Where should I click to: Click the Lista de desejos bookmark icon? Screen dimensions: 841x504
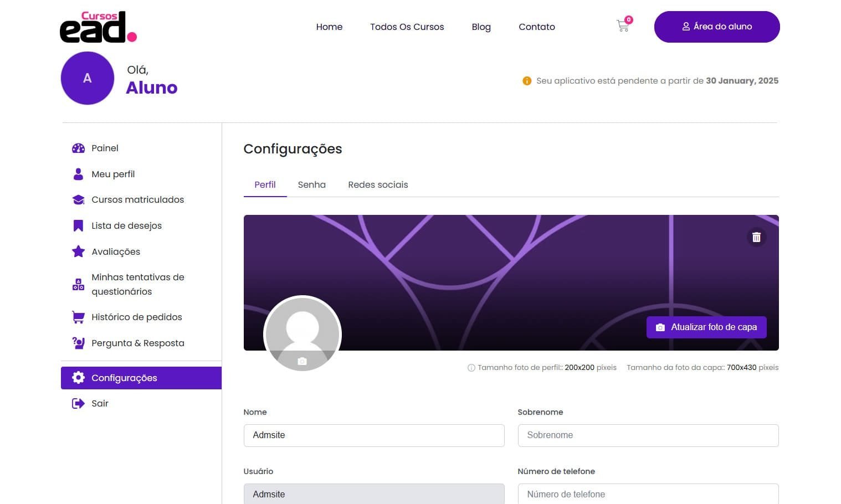78,225
